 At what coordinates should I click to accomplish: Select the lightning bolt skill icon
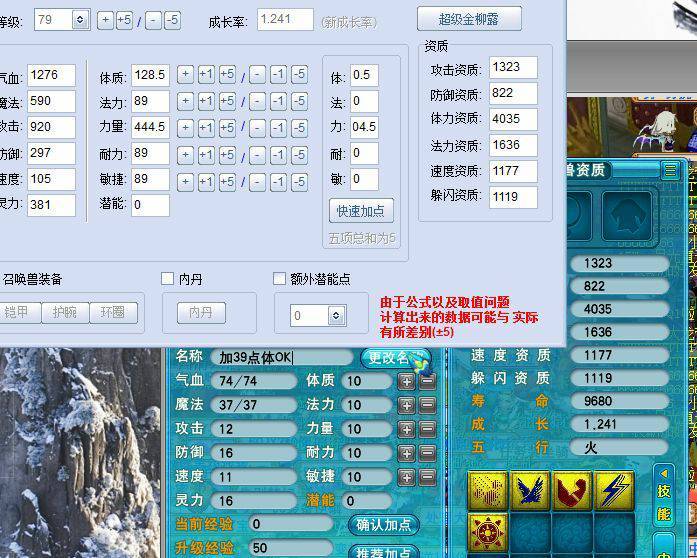point(615,491)
